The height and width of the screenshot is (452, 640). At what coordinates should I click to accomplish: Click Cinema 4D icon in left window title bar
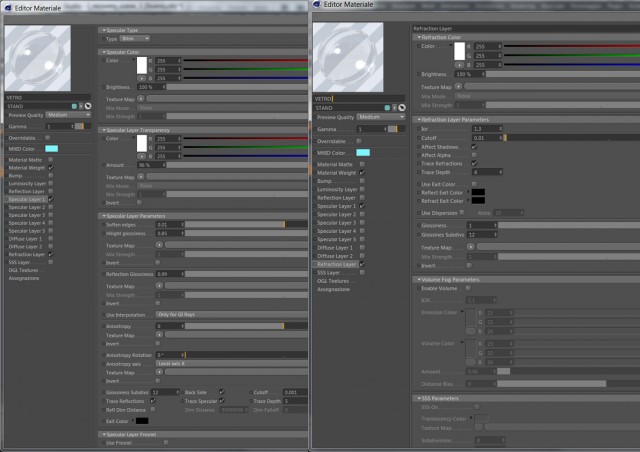[8, 8]
